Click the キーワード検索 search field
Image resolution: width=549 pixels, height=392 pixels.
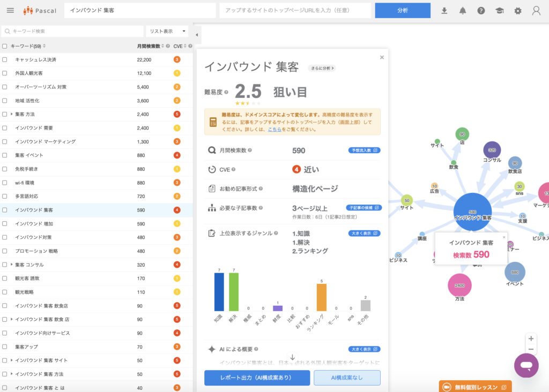point(75,32)
